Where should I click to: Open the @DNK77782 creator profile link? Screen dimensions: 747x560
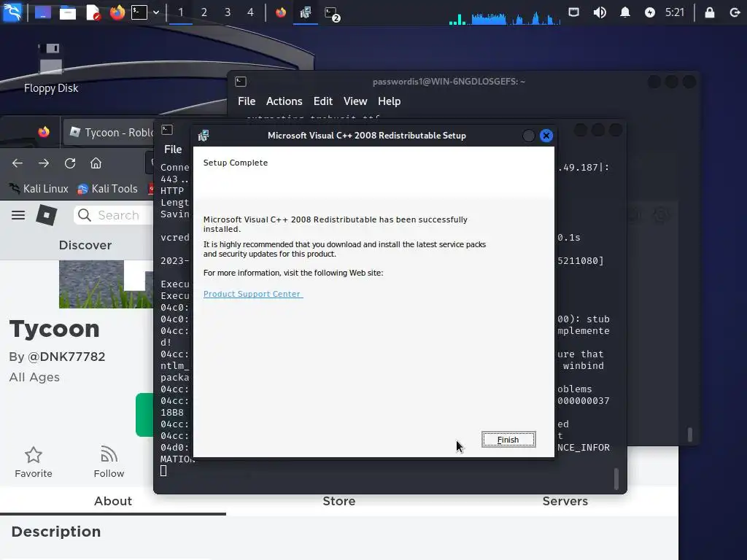click(66, 357)
